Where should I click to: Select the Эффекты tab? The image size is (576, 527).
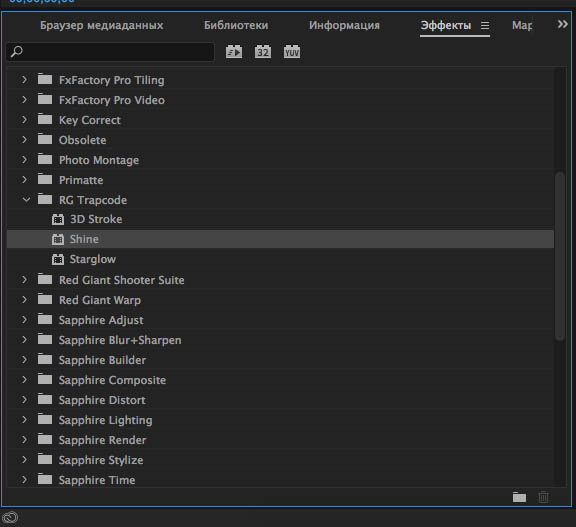pyautogui.click(x=446, y=25)
